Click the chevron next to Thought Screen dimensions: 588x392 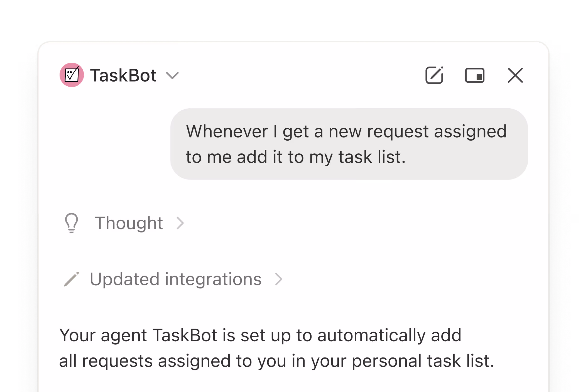(x=181, y=223)
